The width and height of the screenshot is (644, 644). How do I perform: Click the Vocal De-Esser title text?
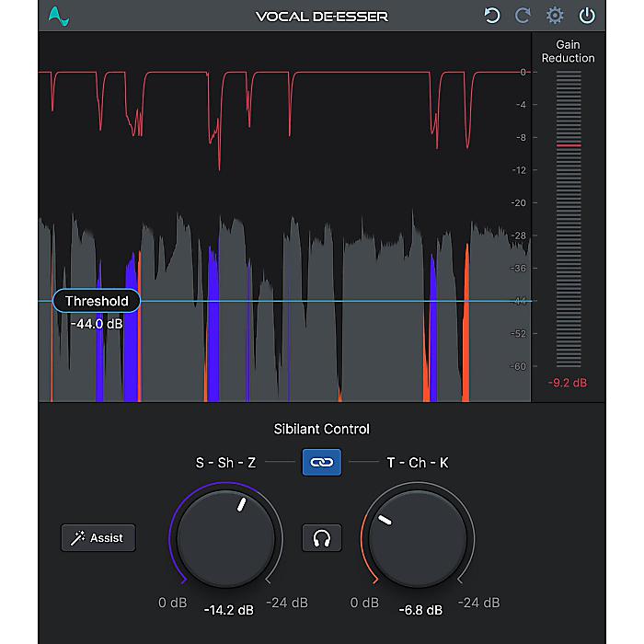click(321, 17)
